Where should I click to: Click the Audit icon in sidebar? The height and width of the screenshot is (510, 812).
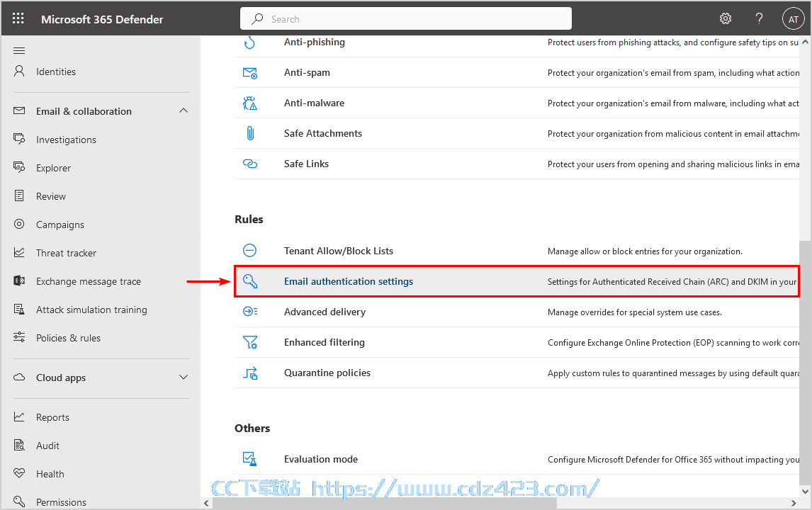[19, 445]
